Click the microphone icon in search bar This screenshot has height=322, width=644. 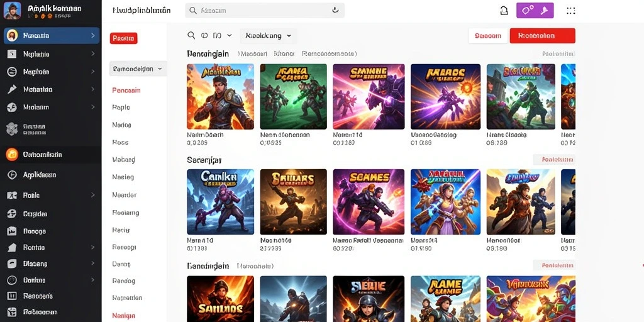pyautogui.click(x=336, y=10)
